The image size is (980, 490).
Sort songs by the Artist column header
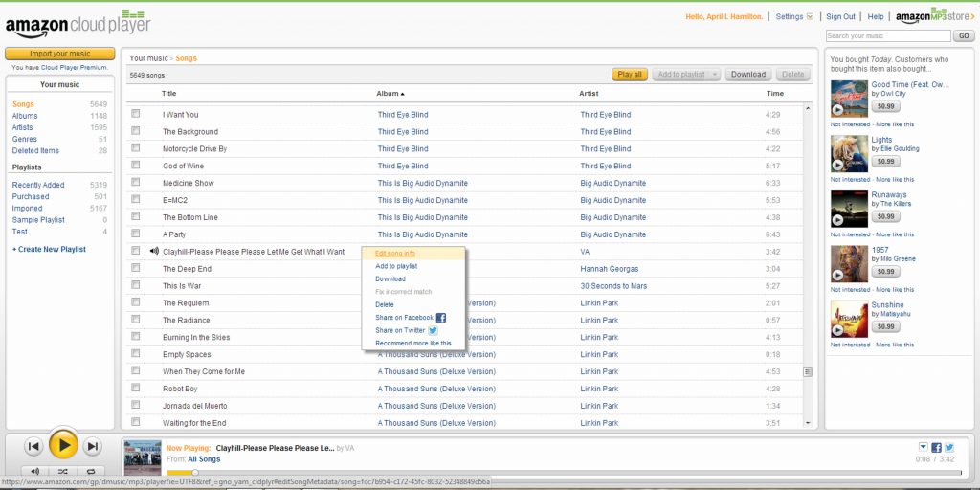coord(589,93)
